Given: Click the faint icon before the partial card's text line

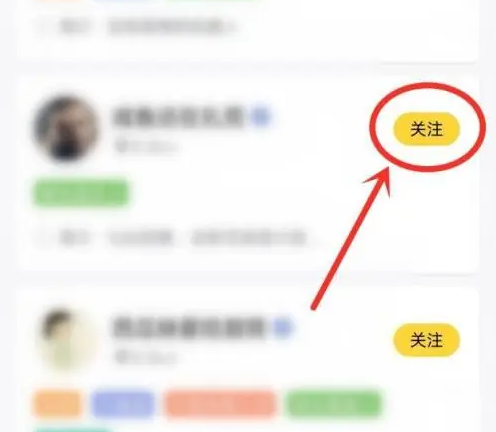Looking at the screenshot, I should (43, 26).
